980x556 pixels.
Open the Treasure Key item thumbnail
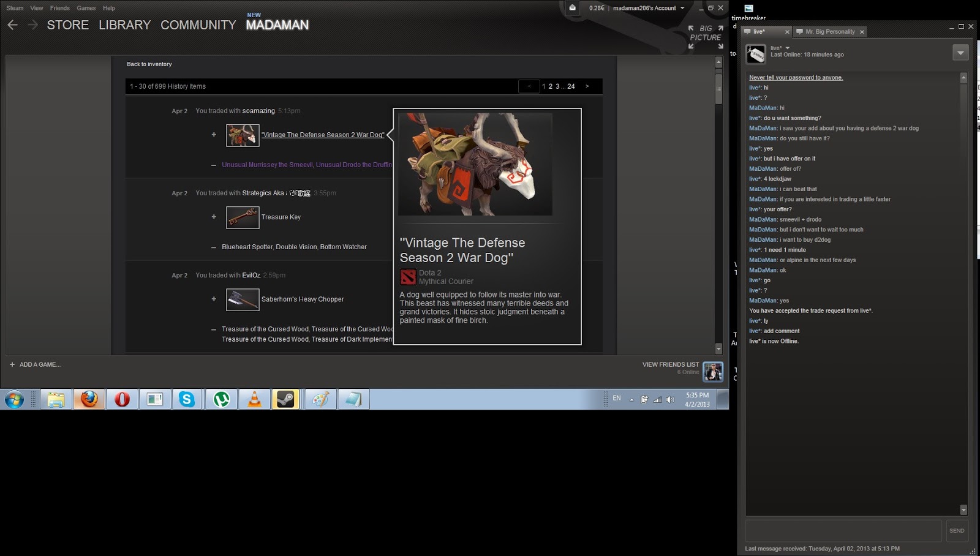[243, 217]
